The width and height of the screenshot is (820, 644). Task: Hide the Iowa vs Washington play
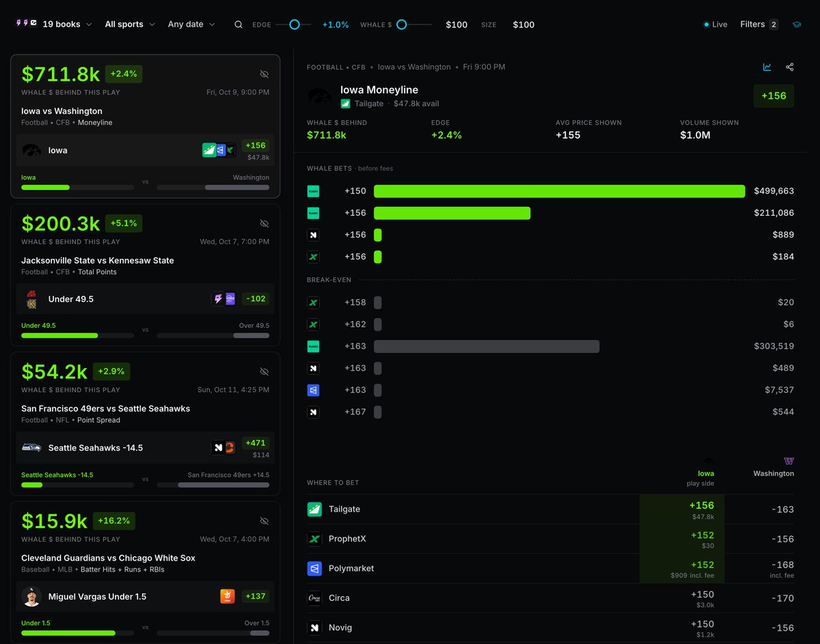pos(264,74)
